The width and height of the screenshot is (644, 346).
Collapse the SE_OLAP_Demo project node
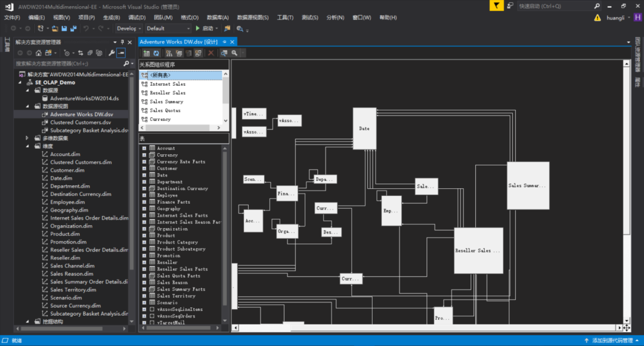20,82
